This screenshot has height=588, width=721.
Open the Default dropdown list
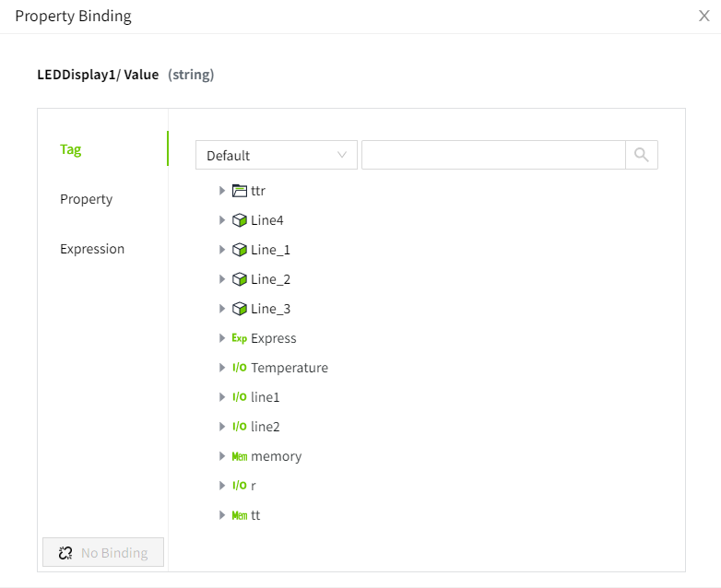tap(276, 155)
